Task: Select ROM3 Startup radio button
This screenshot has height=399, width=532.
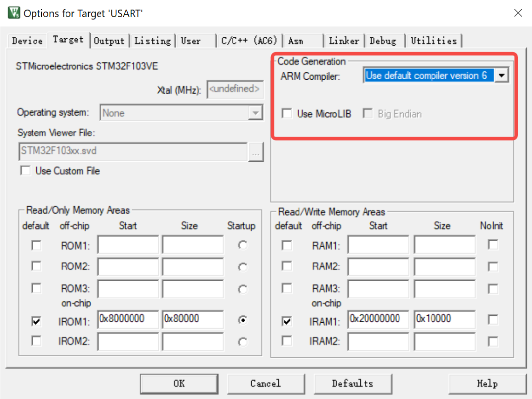Action: [x=242, y=289]
